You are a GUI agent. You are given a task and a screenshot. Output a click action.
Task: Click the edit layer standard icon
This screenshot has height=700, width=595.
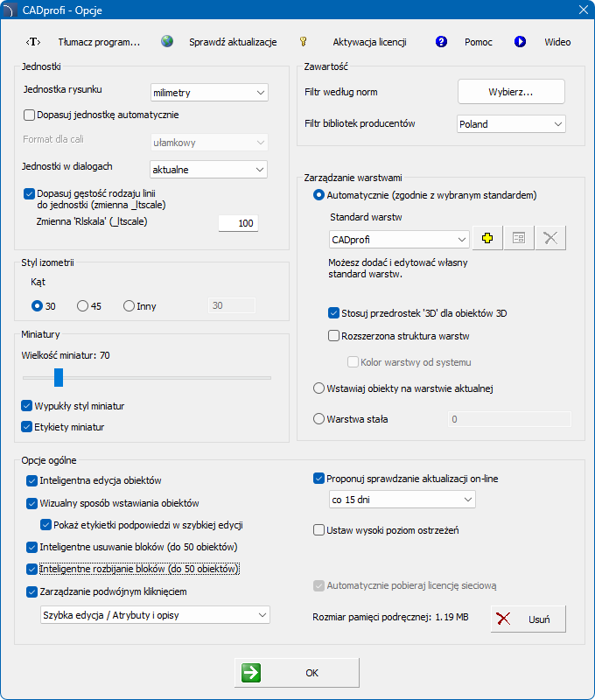pyautogui.click(x=519, y=239)
